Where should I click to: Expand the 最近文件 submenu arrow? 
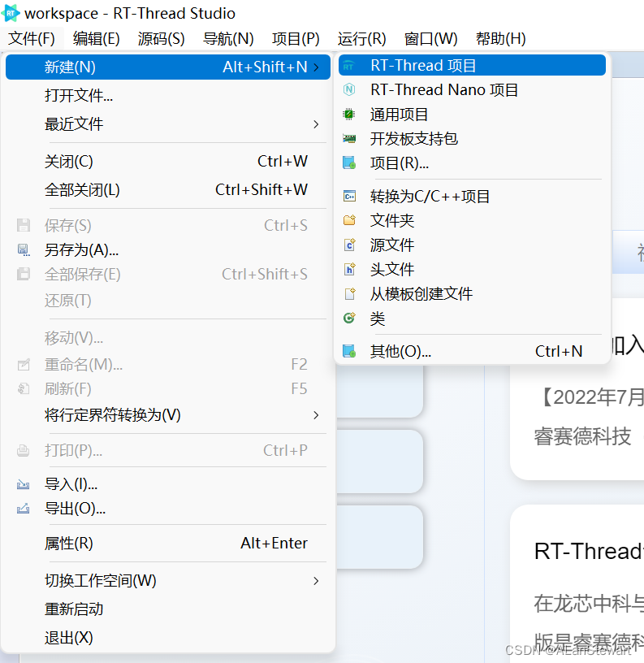coord(316,124)
